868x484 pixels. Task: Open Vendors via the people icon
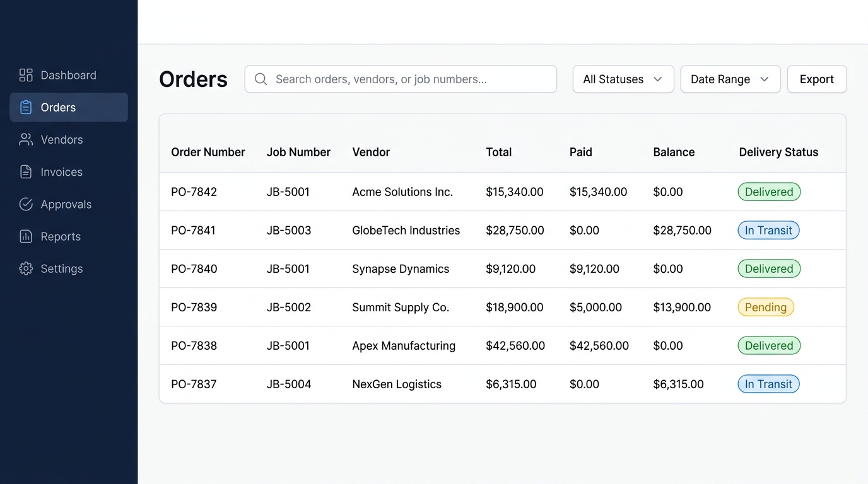26,139
